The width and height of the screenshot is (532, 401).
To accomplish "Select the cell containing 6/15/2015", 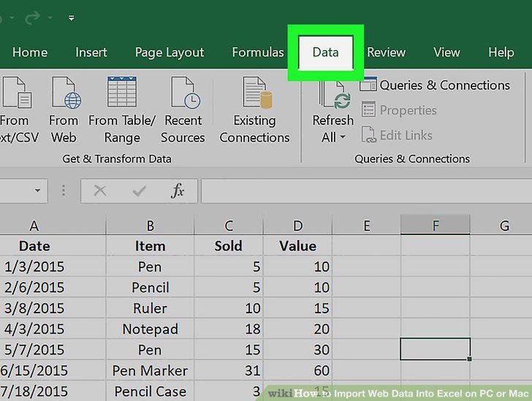I will click(x=53, y=370).
